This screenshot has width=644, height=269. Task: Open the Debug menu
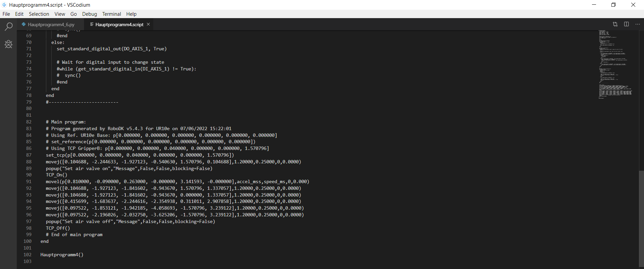tap(90, 14)
